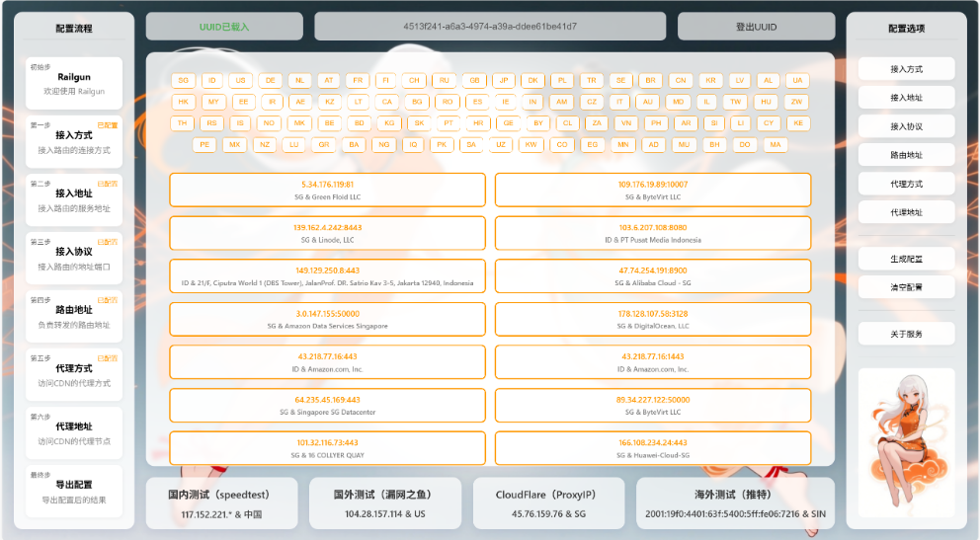Select node 3.0.147.155:50000 Amazon Data Services
Image resolution: width=980 pixels, height=540 pixels.
point(327,319)
